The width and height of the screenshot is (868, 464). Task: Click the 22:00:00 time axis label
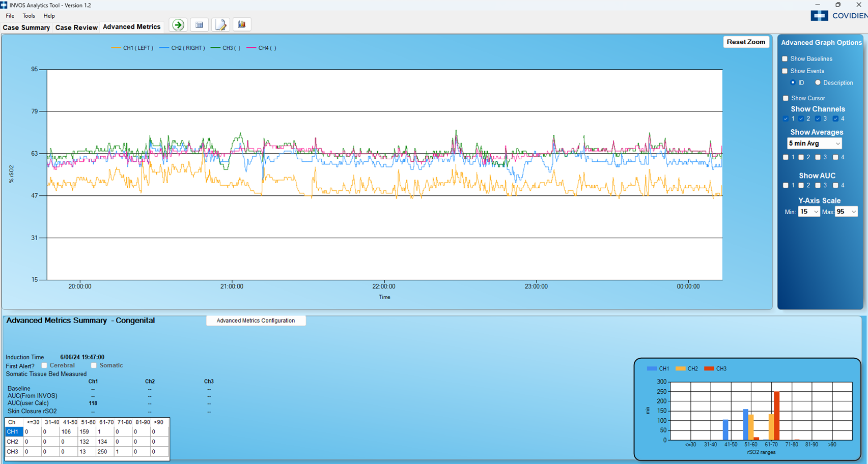(384, 286)
